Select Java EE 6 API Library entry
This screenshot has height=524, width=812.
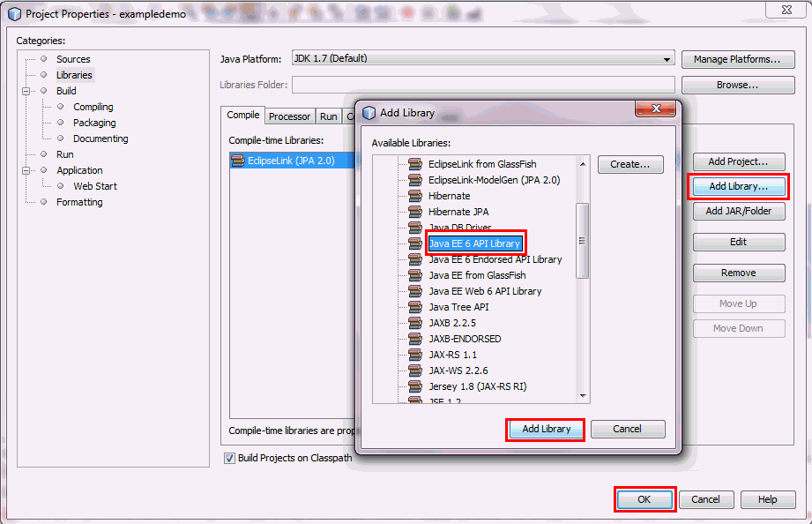click(x=474, y=243)
